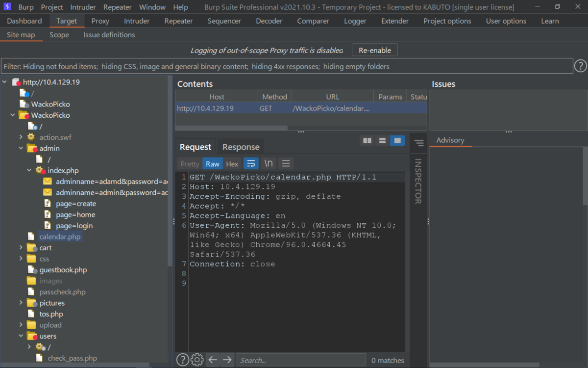Screen dimensions: 588x368
Task: Switch to the Extender tab
Action: point(395,21)
